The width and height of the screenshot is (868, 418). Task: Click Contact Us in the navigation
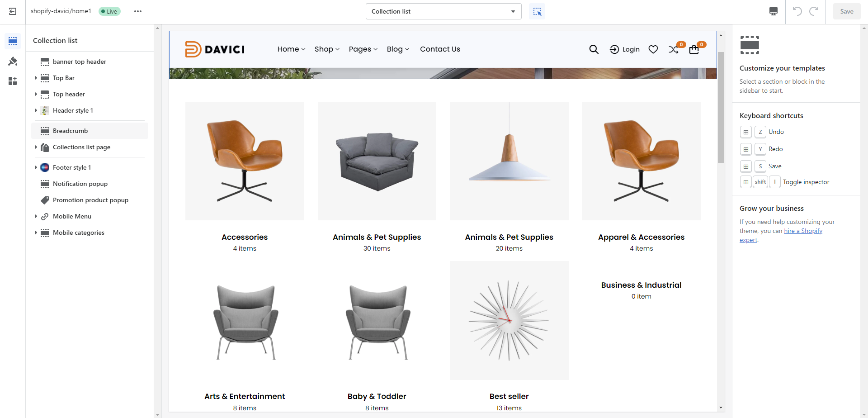[x=440, y=49]
